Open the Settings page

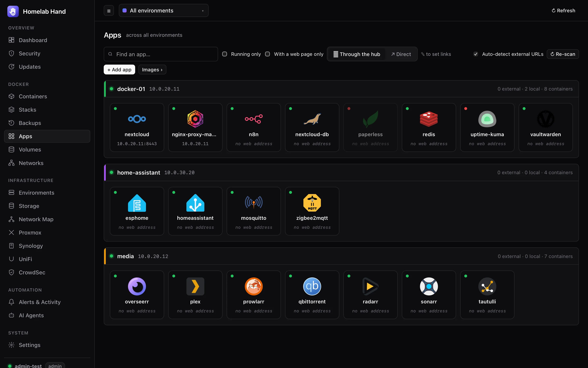pos(47,345)
